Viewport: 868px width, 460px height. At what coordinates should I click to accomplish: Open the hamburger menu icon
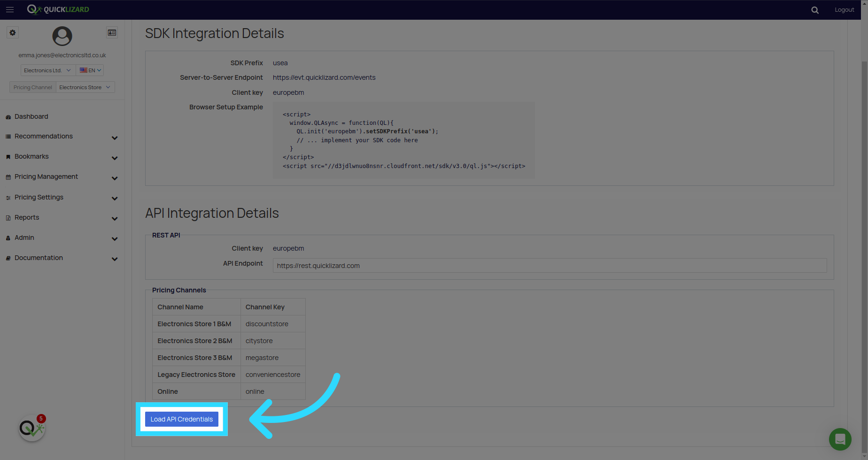[10, 9]
